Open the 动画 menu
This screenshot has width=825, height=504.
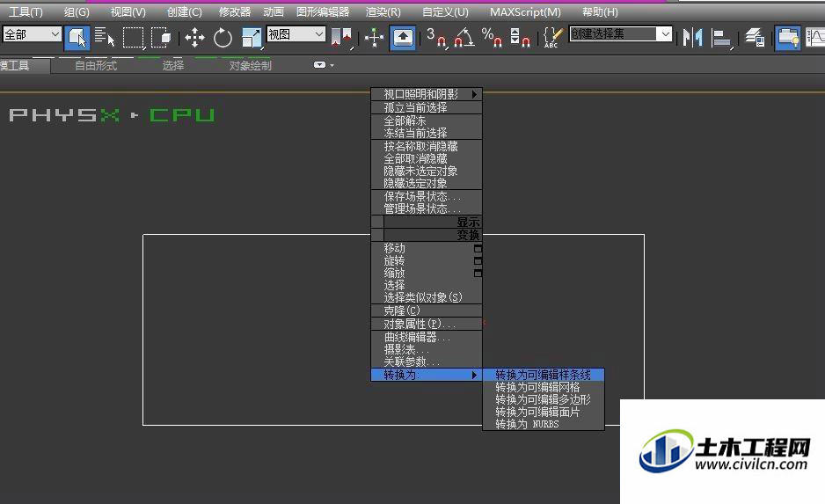coord(274,11)
